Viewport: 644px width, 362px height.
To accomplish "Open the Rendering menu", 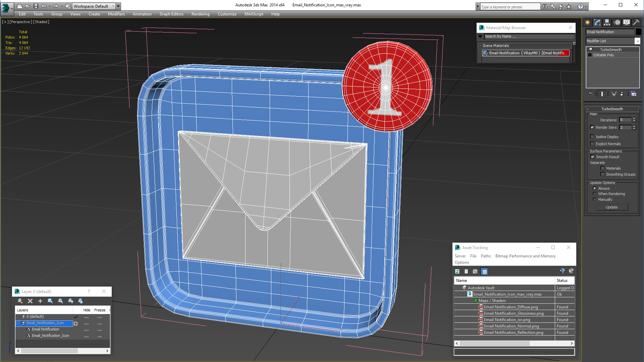I will (200, 14).
